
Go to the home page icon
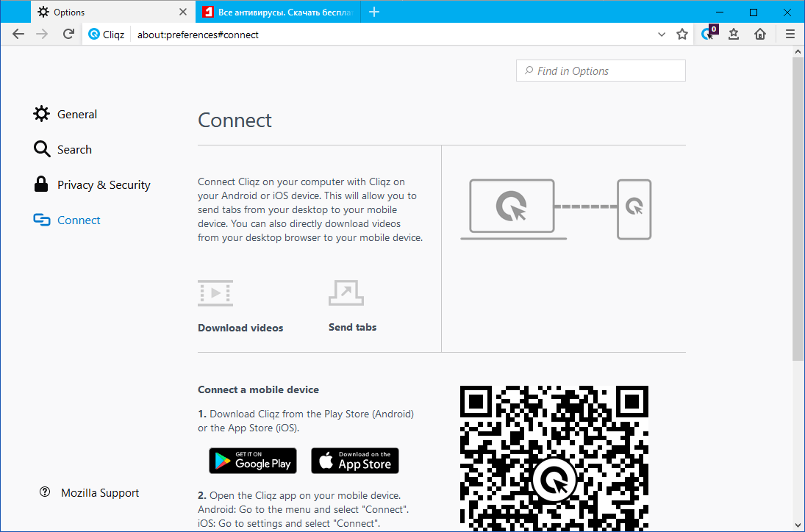coord(760,35)
